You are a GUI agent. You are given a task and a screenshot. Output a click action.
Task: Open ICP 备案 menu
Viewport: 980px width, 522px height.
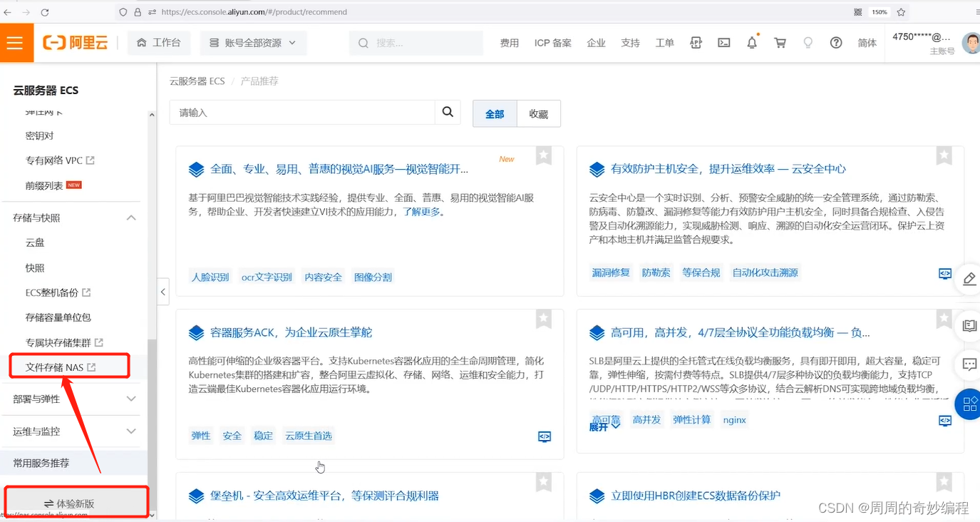pyautogui.click(x=553, y=43)
